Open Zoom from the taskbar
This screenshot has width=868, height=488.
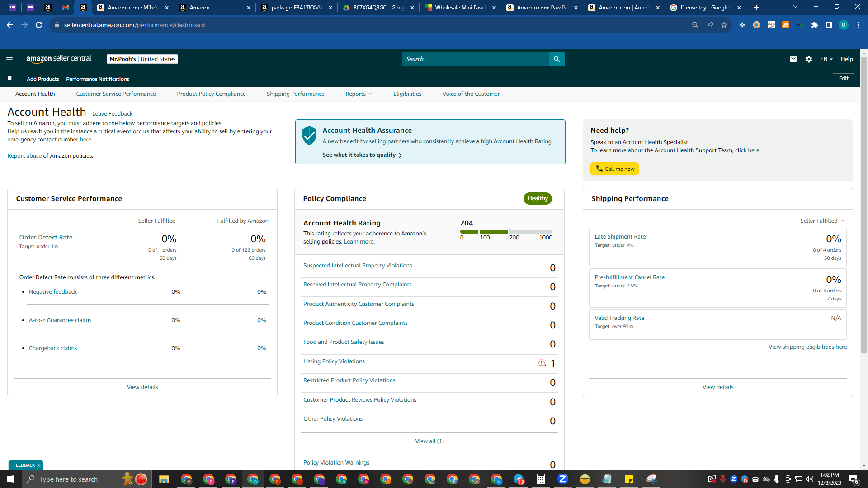562,479
